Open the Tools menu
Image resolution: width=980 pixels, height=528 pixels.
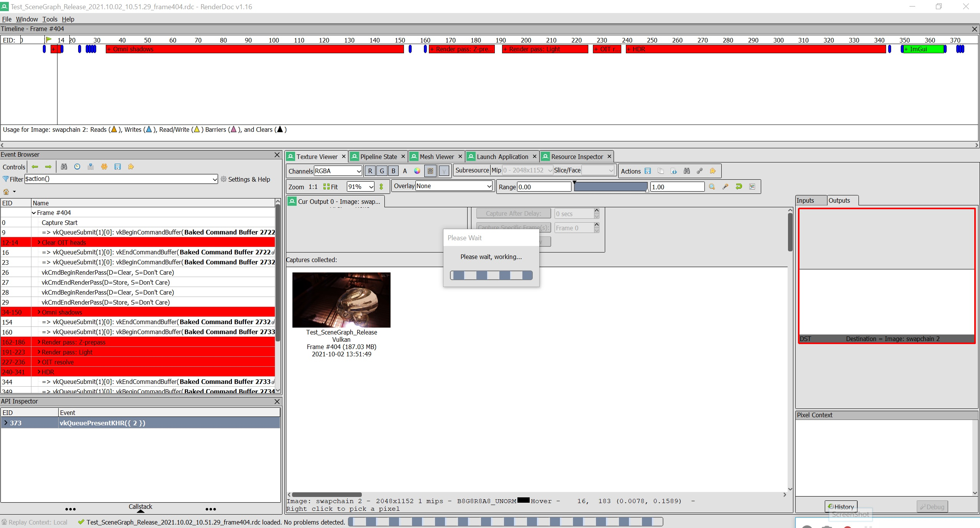50,19
